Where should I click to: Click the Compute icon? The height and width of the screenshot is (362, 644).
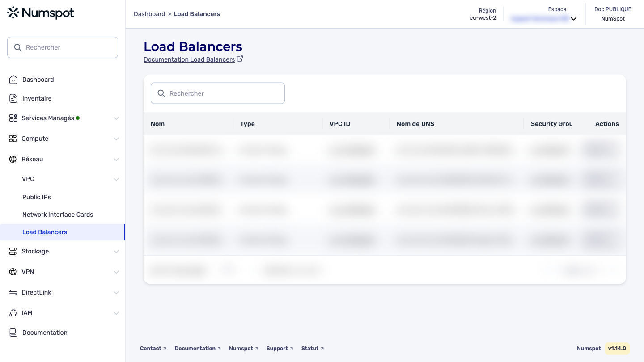[13, 139]
